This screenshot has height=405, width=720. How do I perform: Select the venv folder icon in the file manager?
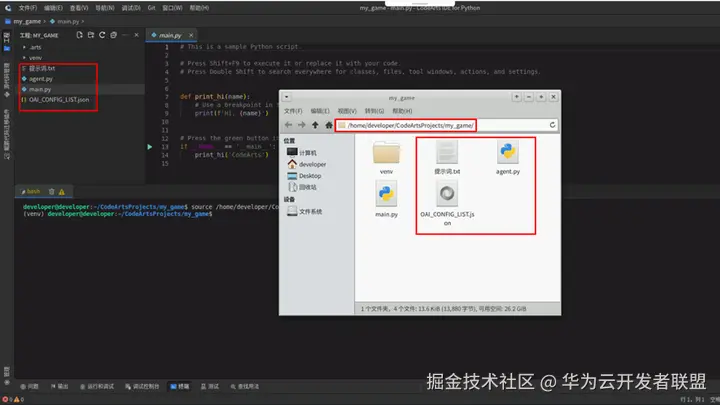pyautogui.click(x=386, y=153)
